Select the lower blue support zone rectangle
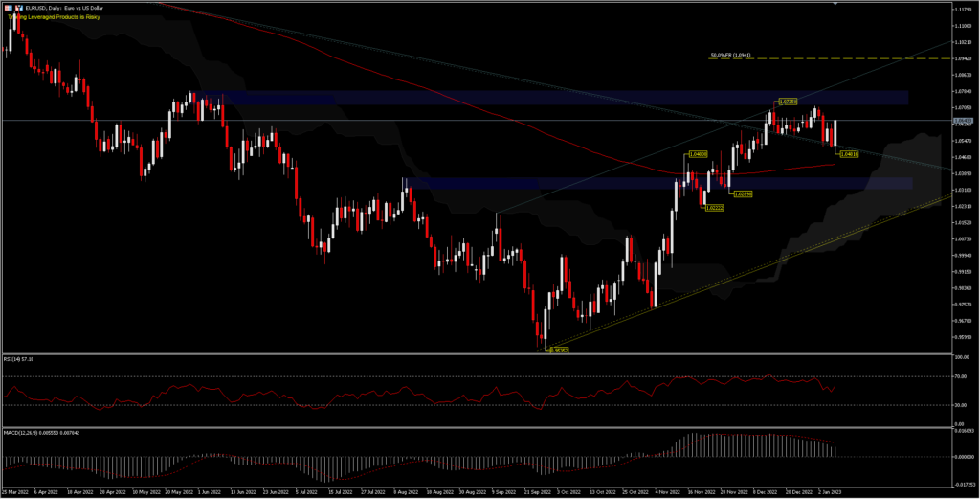980x499 pixels. pyautogui.click(x=574, y=183)
